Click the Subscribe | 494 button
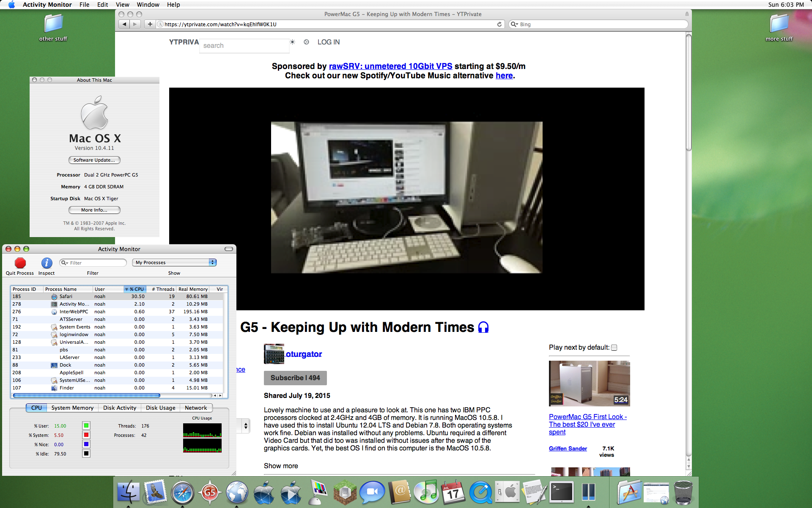 (x=295, y=378)
